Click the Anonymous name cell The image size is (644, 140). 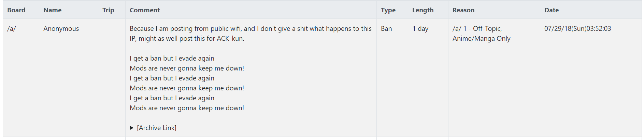[61, 28]
